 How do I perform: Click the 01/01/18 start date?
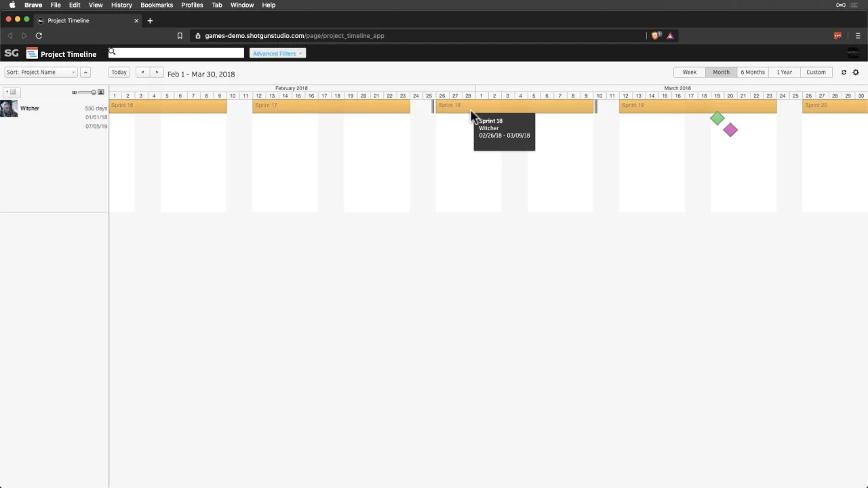pyautogui.click(x=96, y=117)
